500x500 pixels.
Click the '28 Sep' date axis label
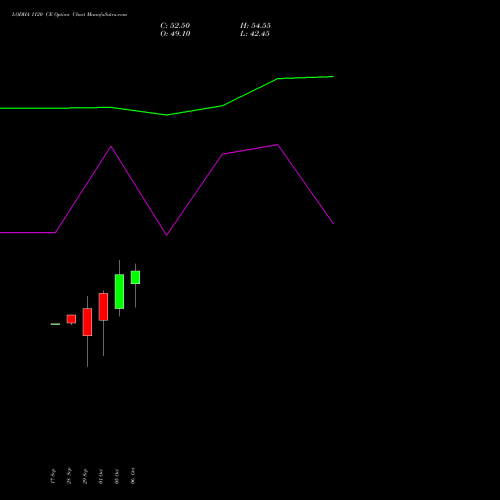coord(69,476)
